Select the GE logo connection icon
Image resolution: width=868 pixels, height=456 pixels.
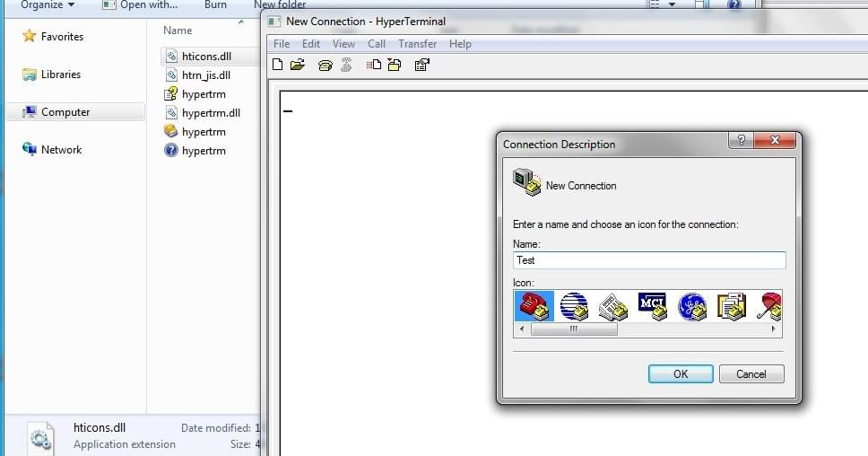click(692, 306)
